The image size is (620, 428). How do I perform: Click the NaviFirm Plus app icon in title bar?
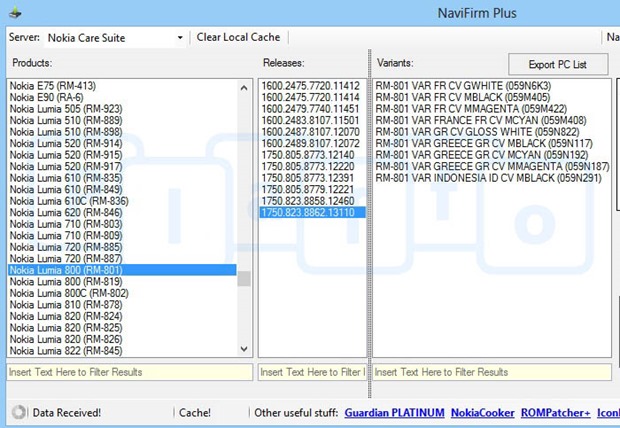[x=15, y=13]
